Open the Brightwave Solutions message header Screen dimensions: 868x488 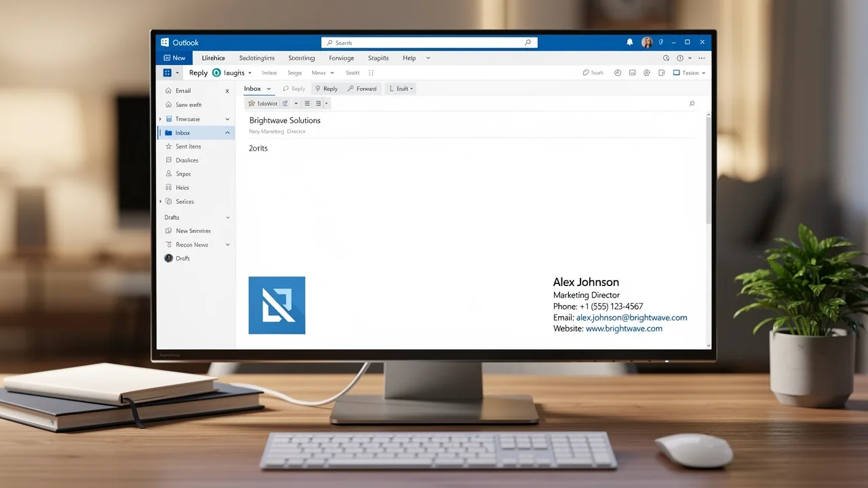pyautogui.click(x=285, y=121)
